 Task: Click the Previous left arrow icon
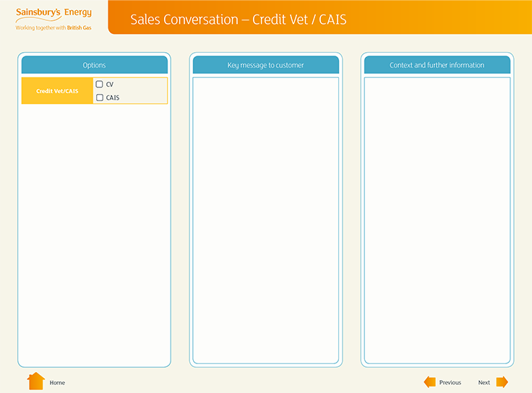coord(429,382)
